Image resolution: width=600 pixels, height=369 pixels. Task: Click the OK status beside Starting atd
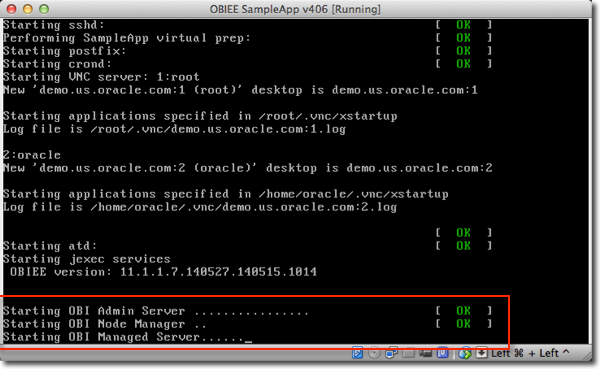point(463,246)
